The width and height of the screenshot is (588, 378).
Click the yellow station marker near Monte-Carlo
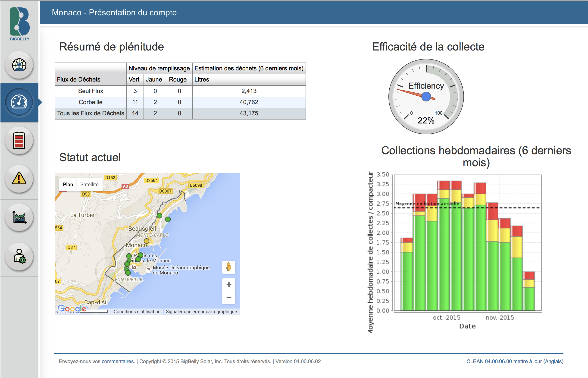pos(147,241)
